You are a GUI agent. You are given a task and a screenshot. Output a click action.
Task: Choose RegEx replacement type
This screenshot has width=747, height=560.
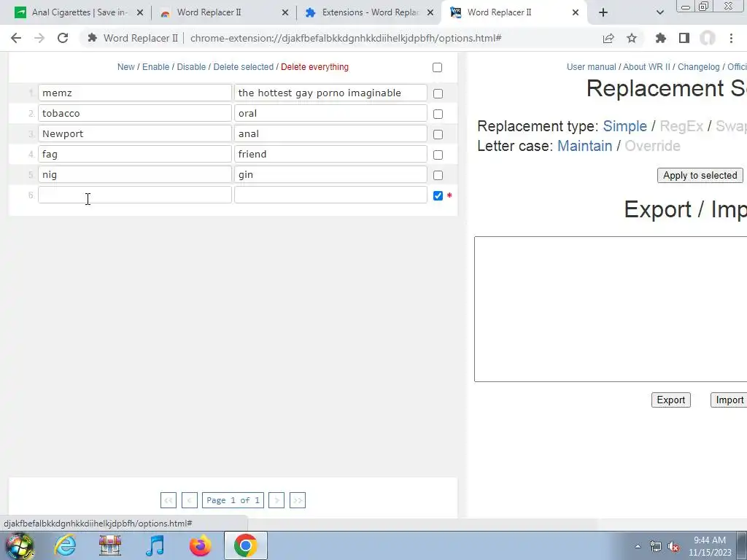click(x=681, y=126)
